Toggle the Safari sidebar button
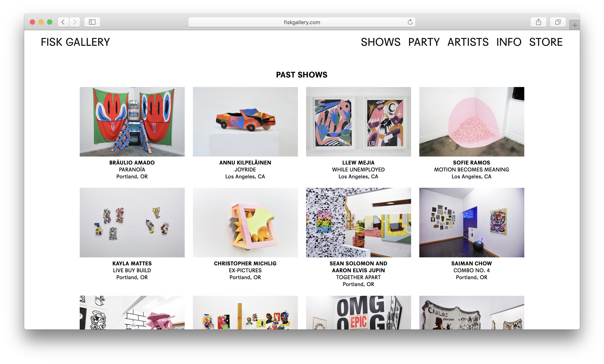This screenshot has height=364, width=604. (92, 22)
